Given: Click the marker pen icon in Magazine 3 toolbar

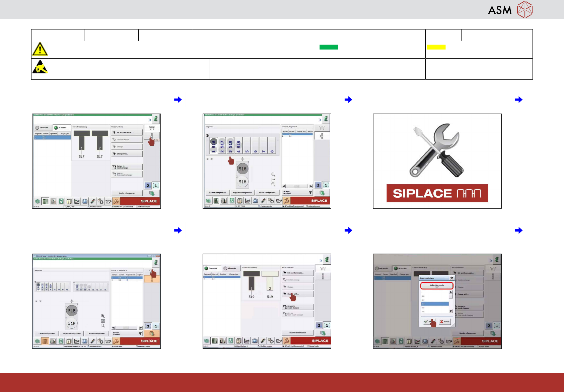Looking at the screenshot, I should point(93,341).
